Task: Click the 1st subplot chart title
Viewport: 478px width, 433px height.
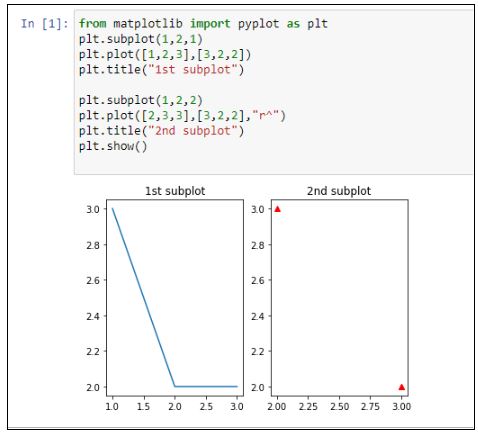Action: [175, 191]
